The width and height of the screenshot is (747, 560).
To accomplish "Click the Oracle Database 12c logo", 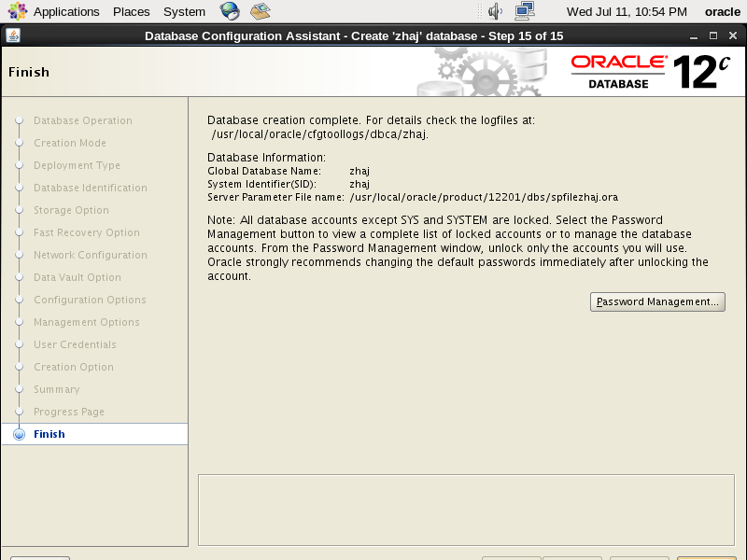I will pyautogui.click(x=650, y=72).
